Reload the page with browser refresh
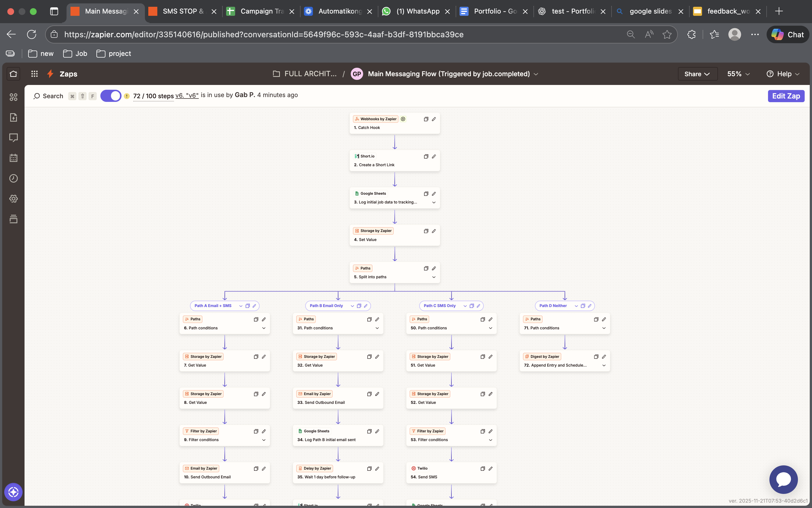This screenshot has height=508, width=812. tap(32, 34)
